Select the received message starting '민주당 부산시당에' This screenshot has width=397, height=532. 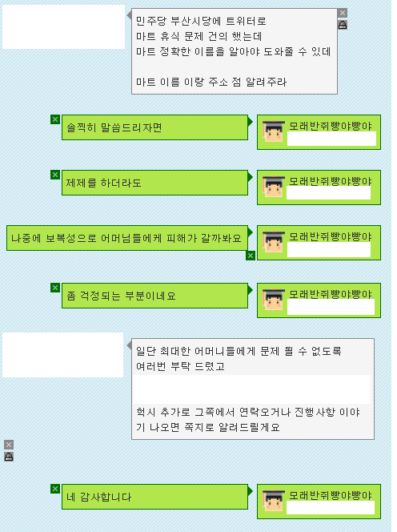click(x=235, y=51)
